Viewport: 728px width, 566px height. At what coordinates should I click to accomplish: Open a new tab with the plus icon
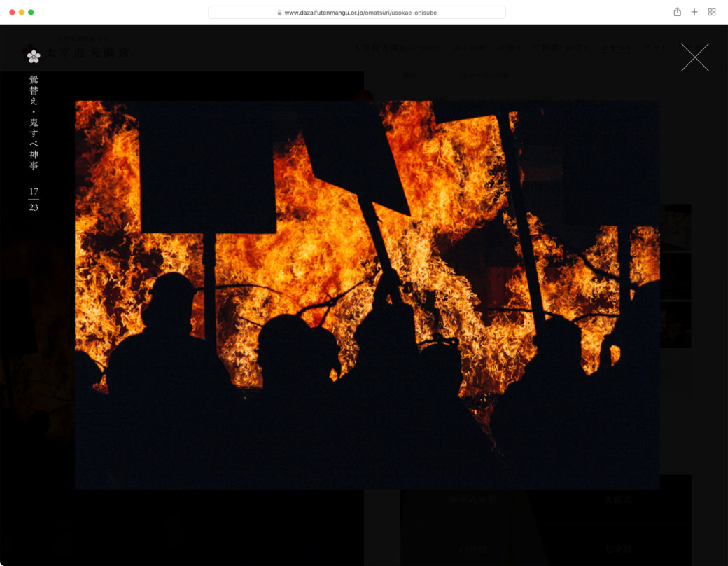click(x=694, y=12)
